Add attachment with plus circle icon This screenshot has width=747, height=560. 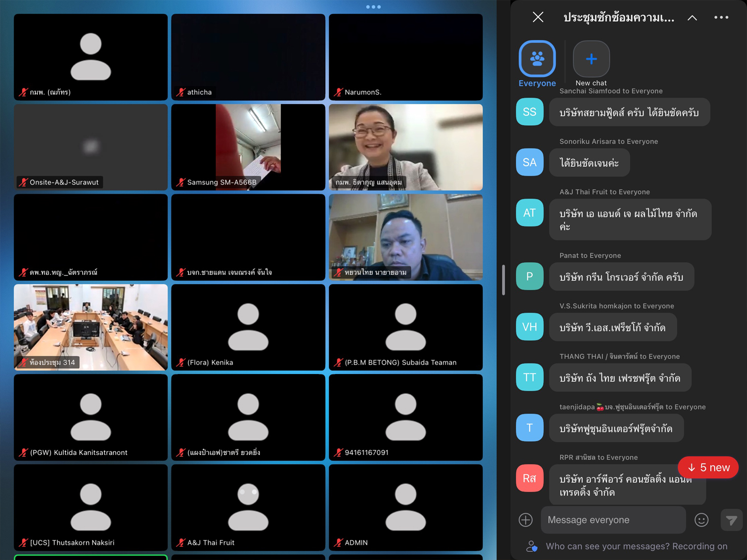pos(525,520)
